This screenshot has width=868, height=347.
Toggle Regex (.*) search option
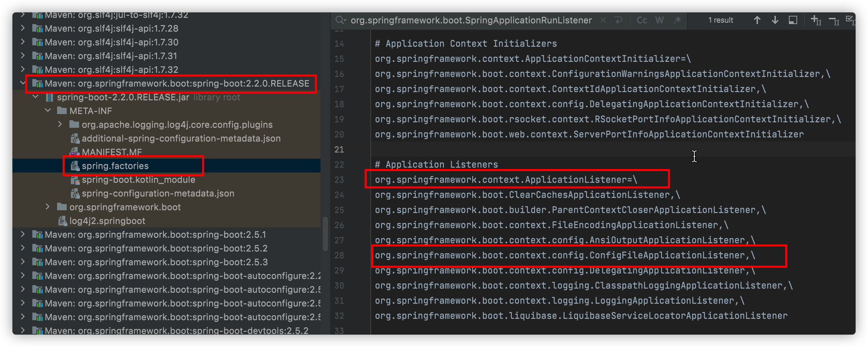coord(677,20)
